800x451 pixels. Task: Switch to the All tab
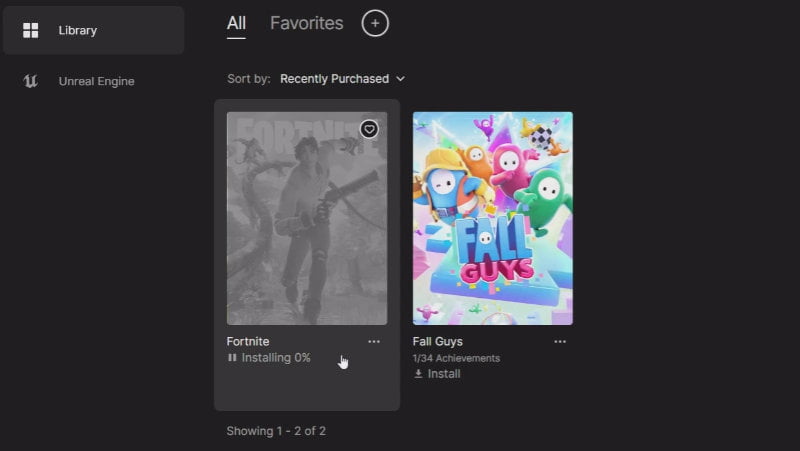coord(236,23)
